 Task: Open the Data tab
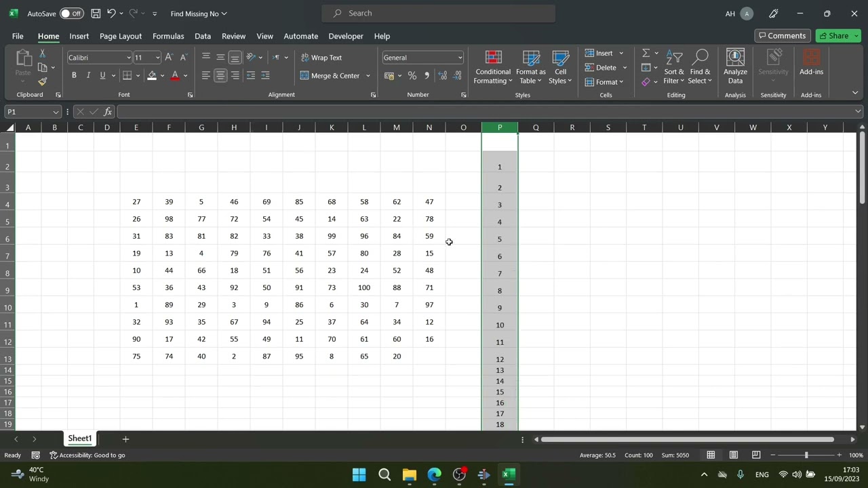[x=203, y=36]
